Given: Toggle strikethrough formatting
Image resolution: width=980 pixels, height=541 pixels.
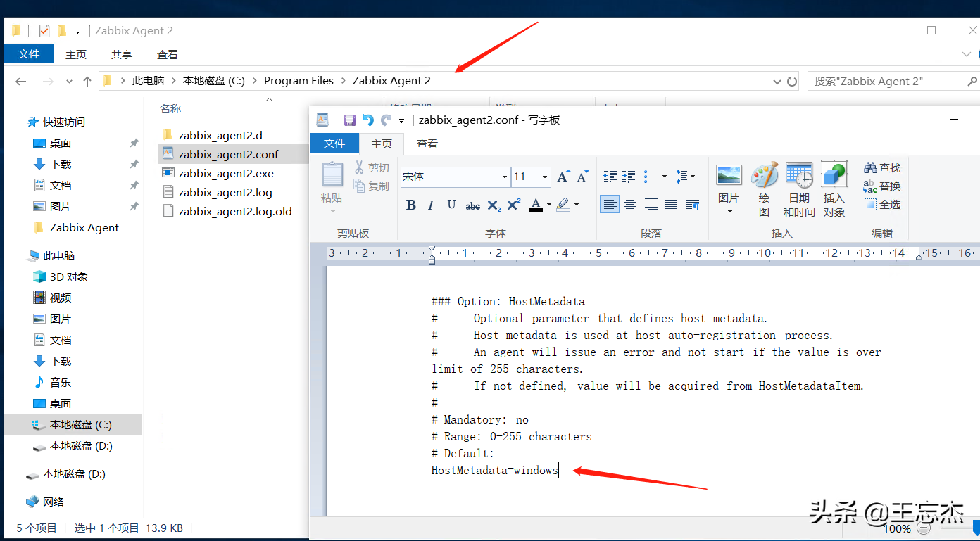Looking at the screenshot, I should tap(473, 205).
